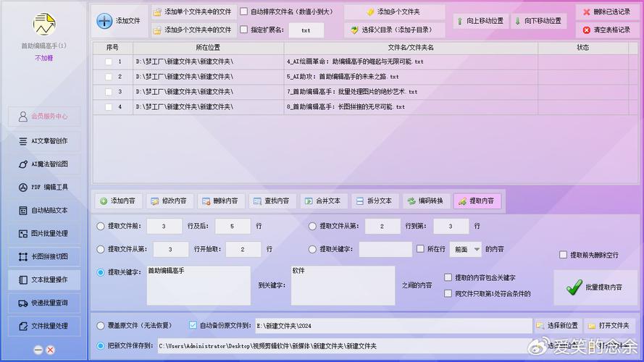This screenshot has height=362, width=644.
Task: Check the checkbox for row 4
Action: tap(109, 107)
